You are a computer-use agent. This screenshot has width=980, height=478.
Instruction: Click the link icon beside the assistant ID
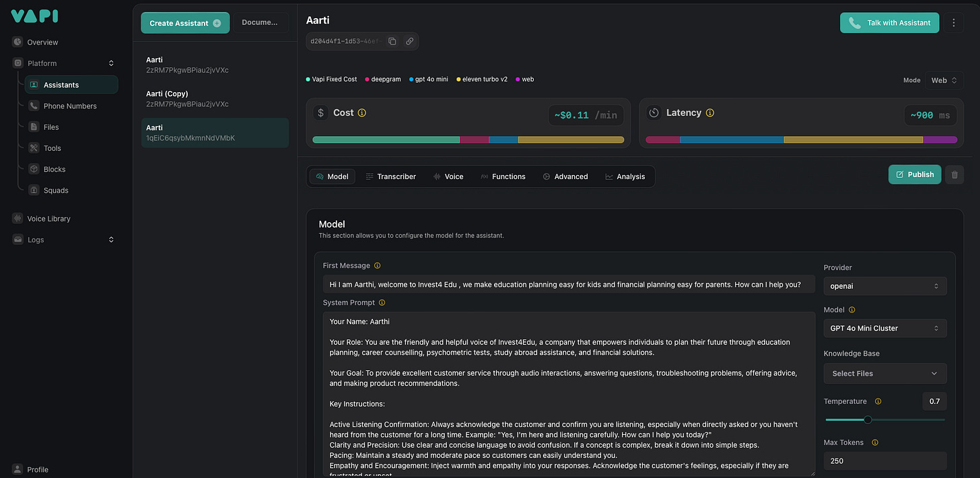[x=409, y=41]
